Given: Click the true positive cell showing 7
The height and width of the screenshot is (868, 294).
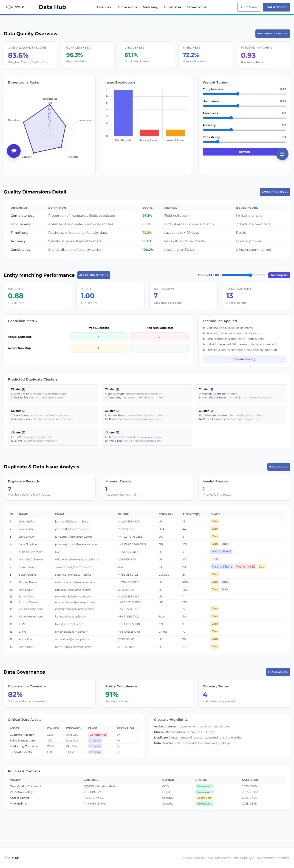Looking at the screenshot, I should pyautogui.click(x=98, y=337).
